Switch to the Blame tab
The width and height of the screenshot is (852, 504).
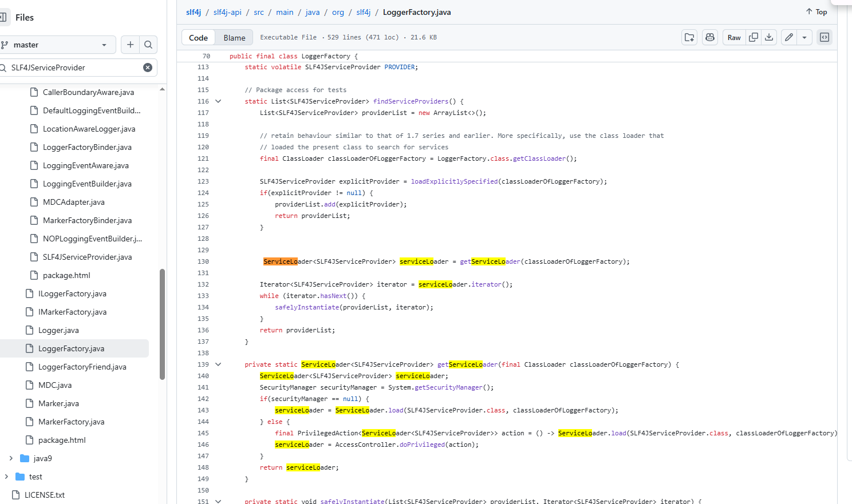(234, 38)
